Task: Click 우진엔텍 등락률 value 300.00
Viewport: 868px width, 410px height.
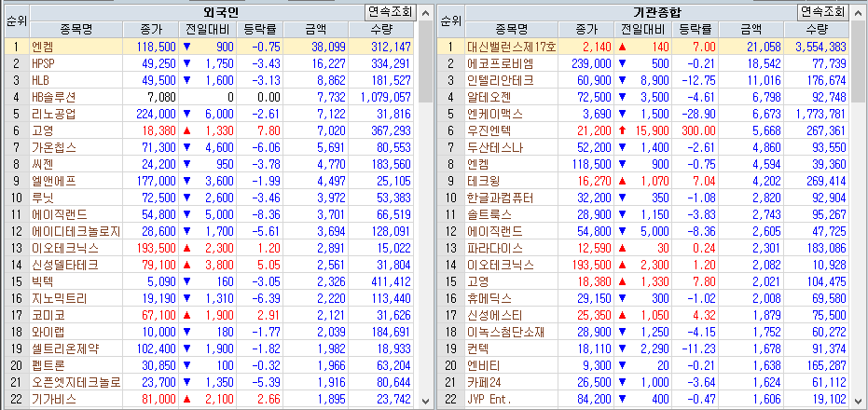Action: pyautogui.click(x=697, y=130)
